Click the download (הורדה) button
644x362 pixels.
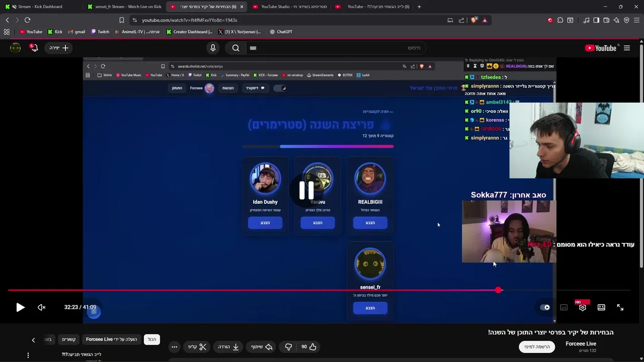point(228,346)
